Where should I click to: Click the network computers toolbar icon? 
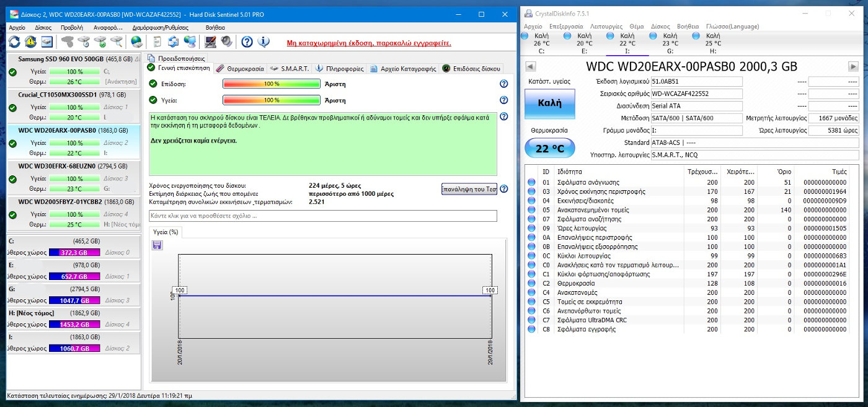coord(190,42)
